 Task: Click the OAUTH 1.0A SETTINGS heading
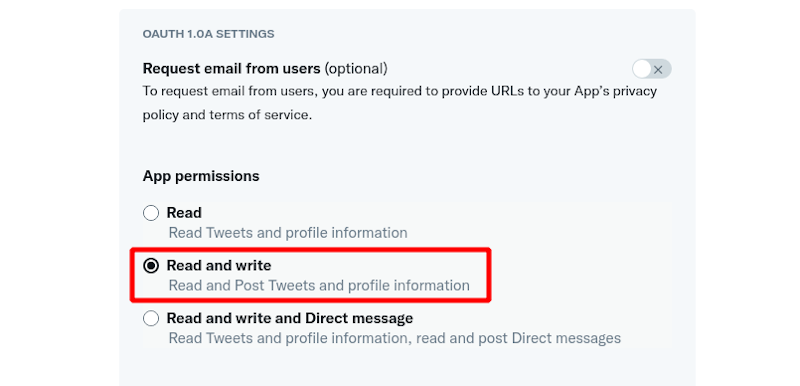point(208,34)
